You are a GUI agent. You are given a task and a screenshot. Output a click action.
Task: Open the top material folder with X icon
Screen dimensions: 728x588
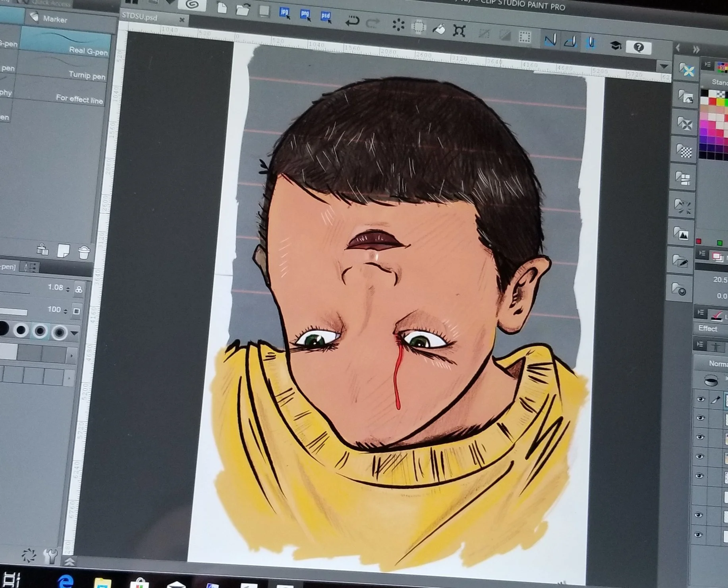[x=687, y=70]
